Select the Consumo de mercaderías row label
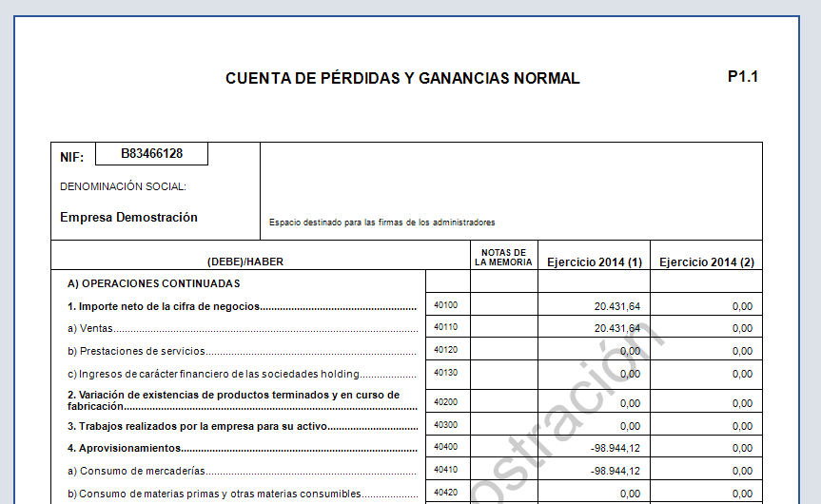This screenshot has width=821, height=504. [x=136, y=471]
